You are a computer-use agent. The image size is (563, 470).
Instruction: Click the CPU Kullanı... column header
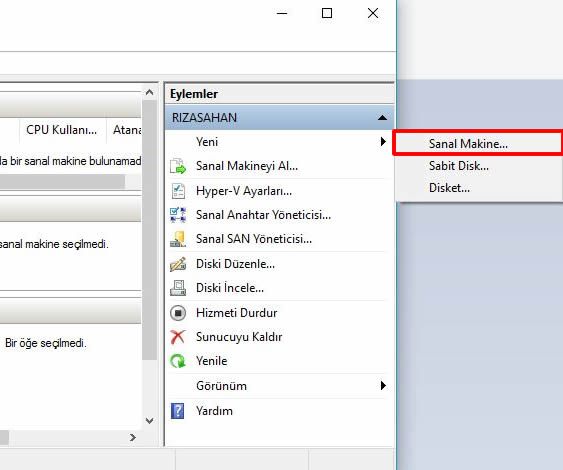62,130
